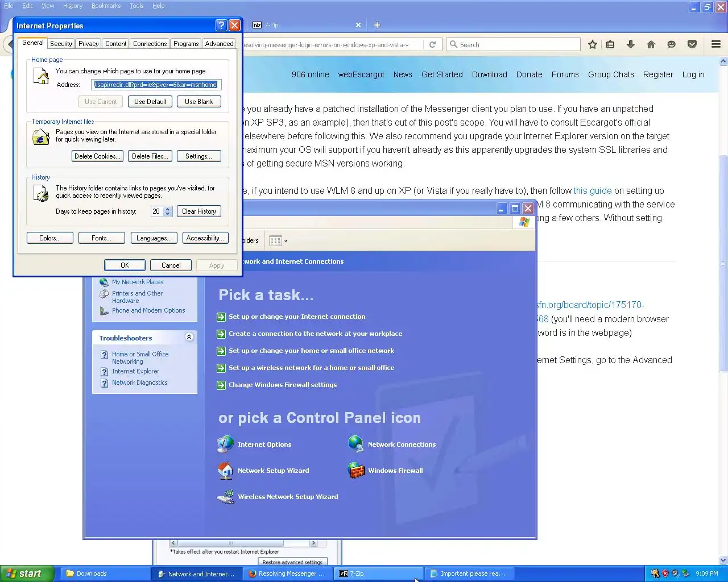Screen dimensions: 728x582
Task: Click Firefox bookmark star icon
Action: point(592,44)
